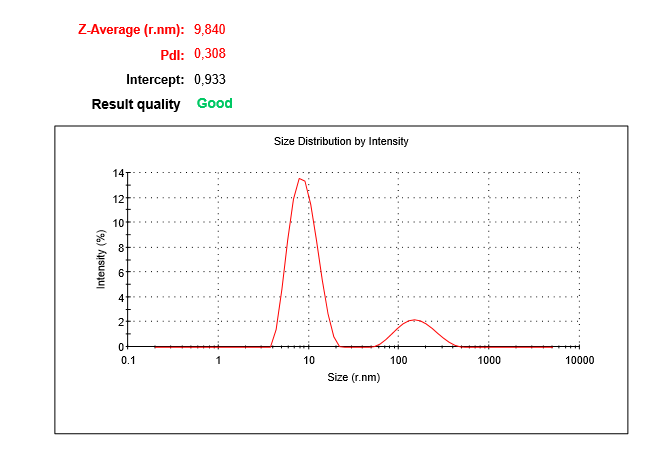This screenshot has height=450, width=663.
Task: Click the Size (r.nm) horizontal axis label
Action: click(x=353, y=377)
